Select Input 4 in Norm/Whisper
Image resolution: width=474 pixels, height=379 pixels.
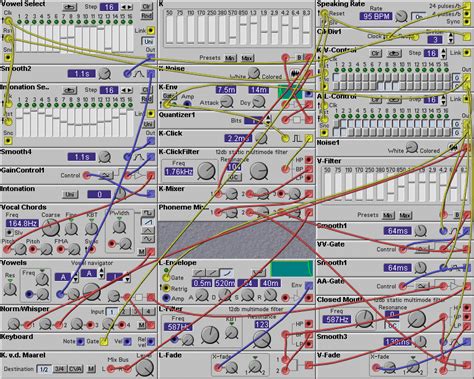point(149,312)
